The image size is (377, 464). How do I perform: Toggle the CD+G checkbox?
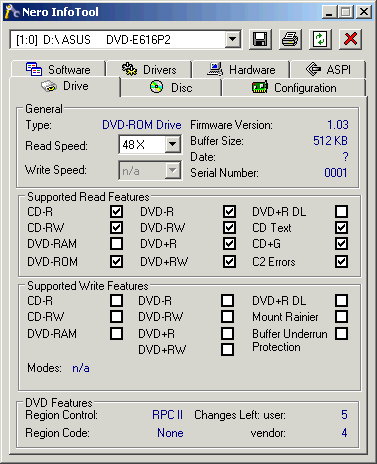coord(342,244)
